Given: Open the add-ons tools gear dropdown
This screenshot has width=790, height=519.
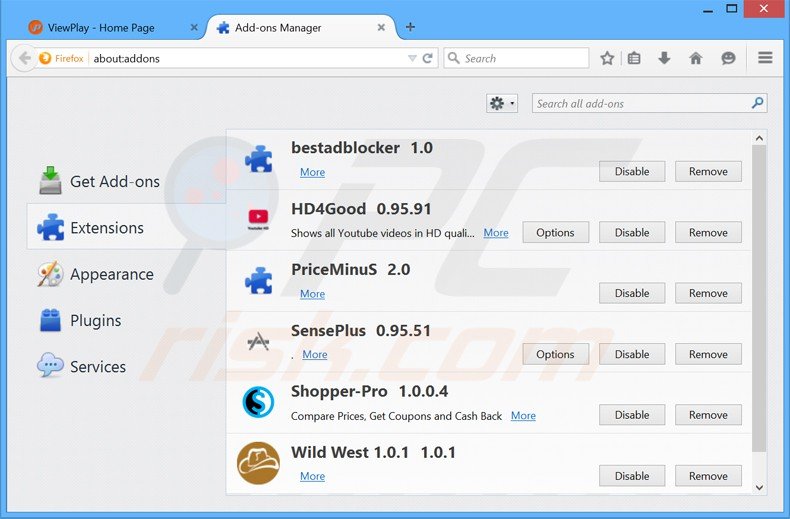Looking at the screenshot, I should 502,103.
